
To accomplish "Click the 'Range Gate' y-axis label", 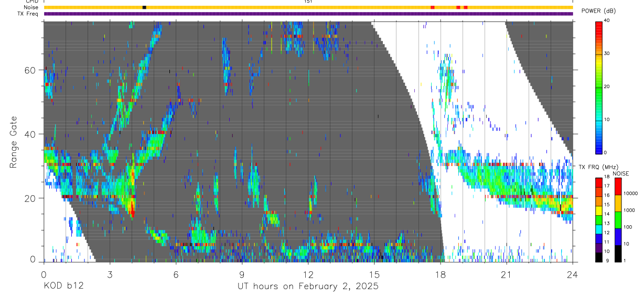I will tap(14, 141).
